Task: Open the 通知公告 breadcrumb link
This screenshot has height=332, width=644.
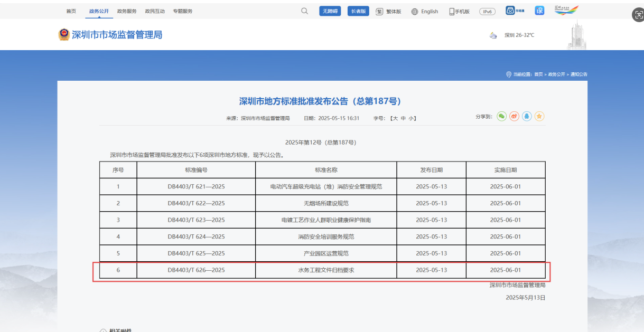Action: pos(578,74)
